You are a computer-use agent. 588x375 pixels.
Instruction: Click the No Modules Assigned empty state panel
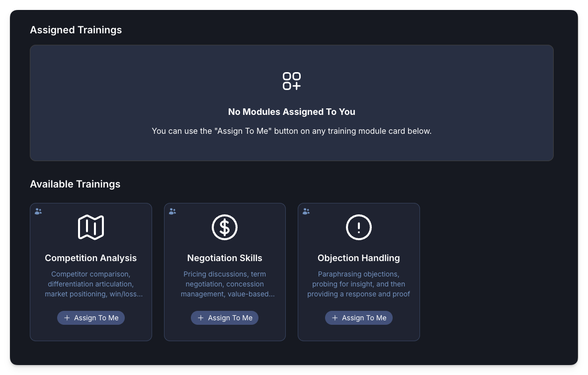(292, 103)
